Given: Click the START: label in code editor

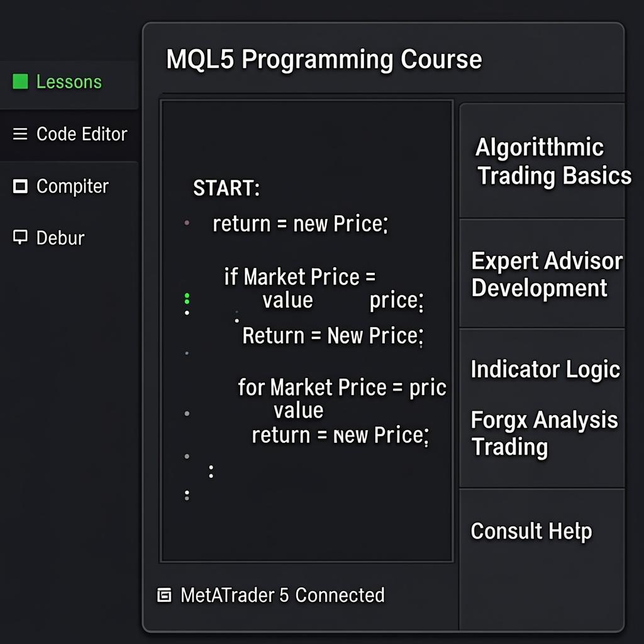Looking at the screenshot, I should [x=226, y=187].
